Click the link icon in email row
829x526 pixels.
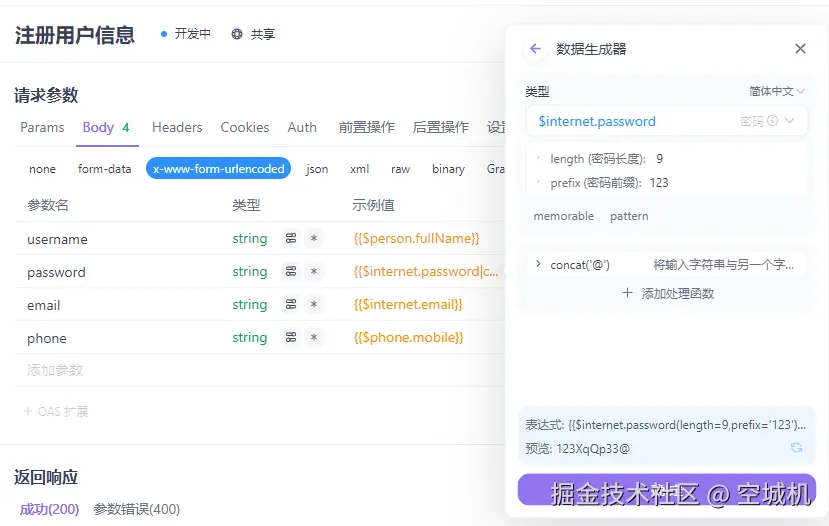(x=291, y=304)
